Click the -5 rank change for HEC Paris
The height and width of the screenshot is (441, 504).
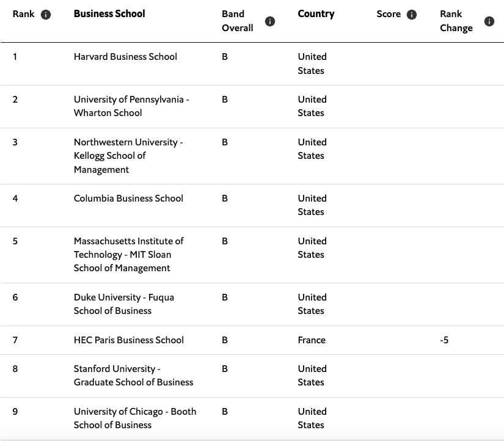(444, 340)
